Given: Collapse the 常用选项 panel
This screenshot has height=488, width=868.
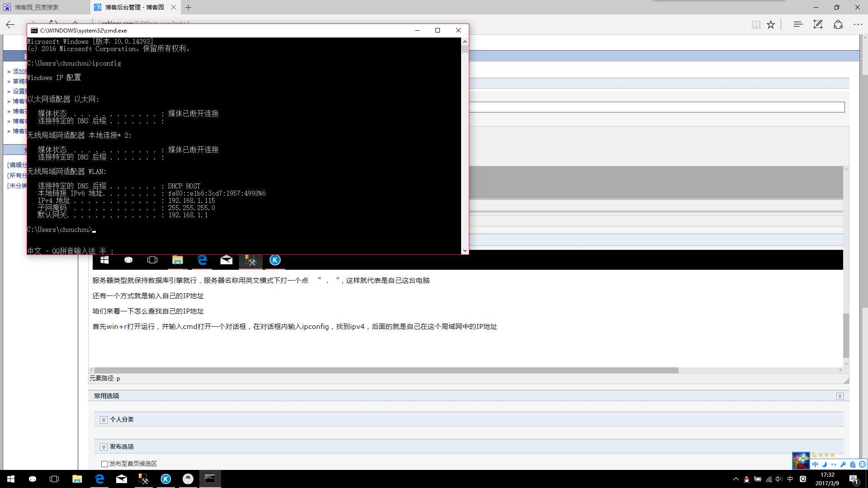Looking at the screenshot, I should click(x=840, y=396).
